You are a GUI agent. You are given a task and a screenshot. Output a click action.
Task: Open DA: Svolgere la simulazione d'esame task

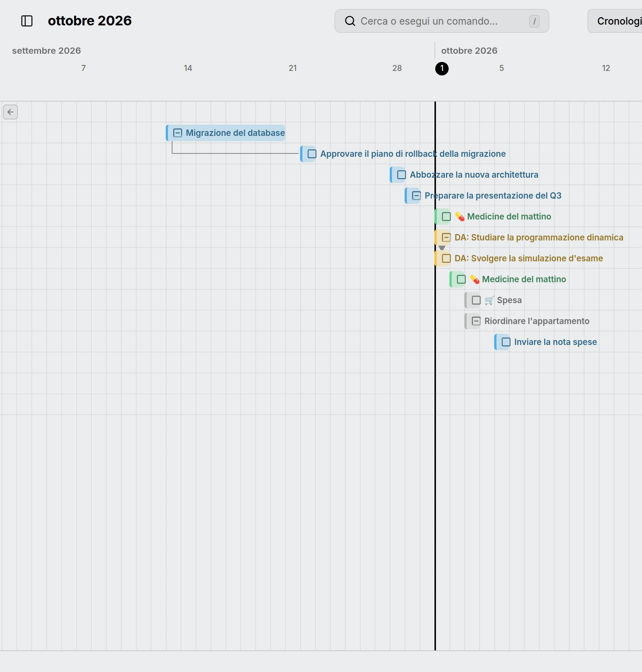[x=529, y=258]
